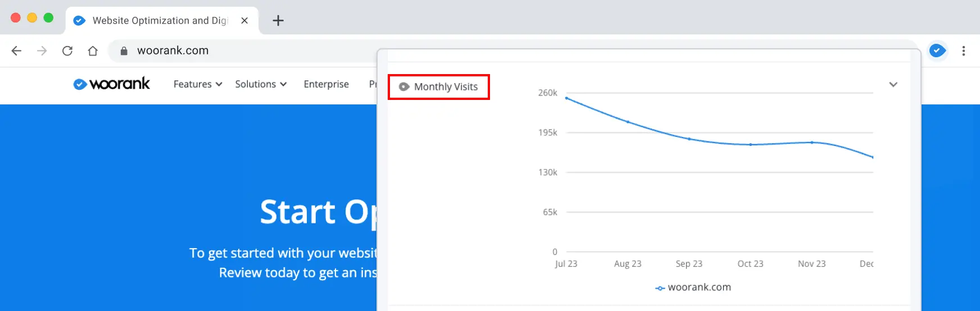Image resolution: width=980 pixels, height=311 pixels.
Task: Click the browser forward arrow
Action: (42, 51)
